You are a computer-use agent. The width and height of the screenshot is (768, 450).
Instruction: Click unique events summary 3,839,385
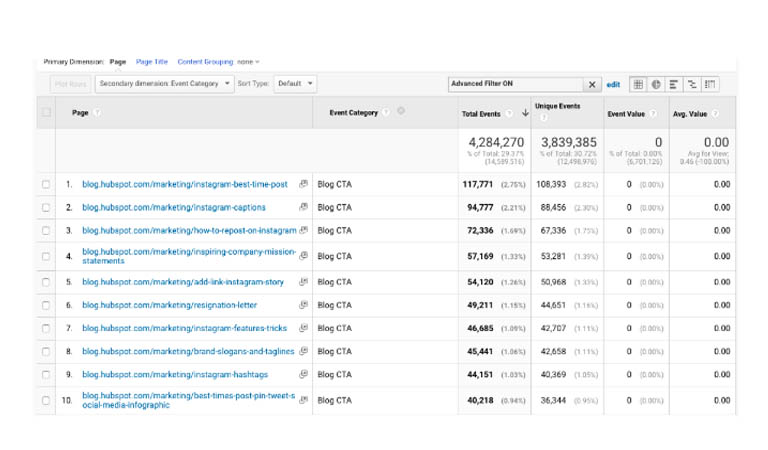[x=569, y=142]
